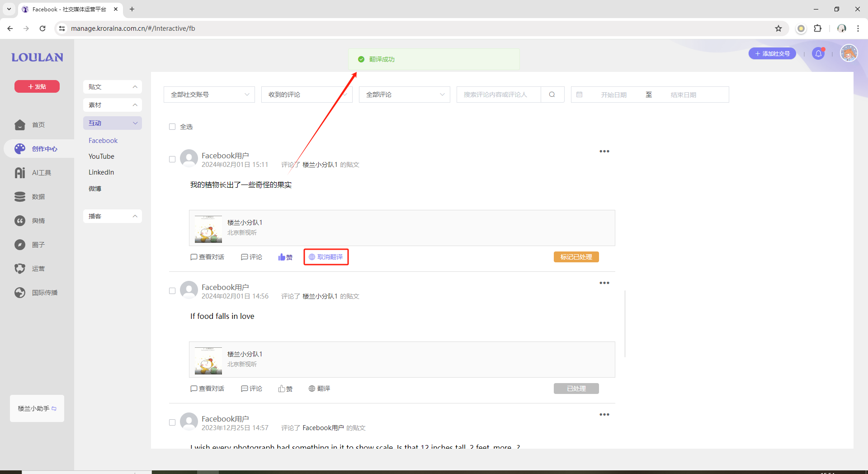Go back in browser history
The width and height of the screenshot is (868, 474).
(10, 28)
